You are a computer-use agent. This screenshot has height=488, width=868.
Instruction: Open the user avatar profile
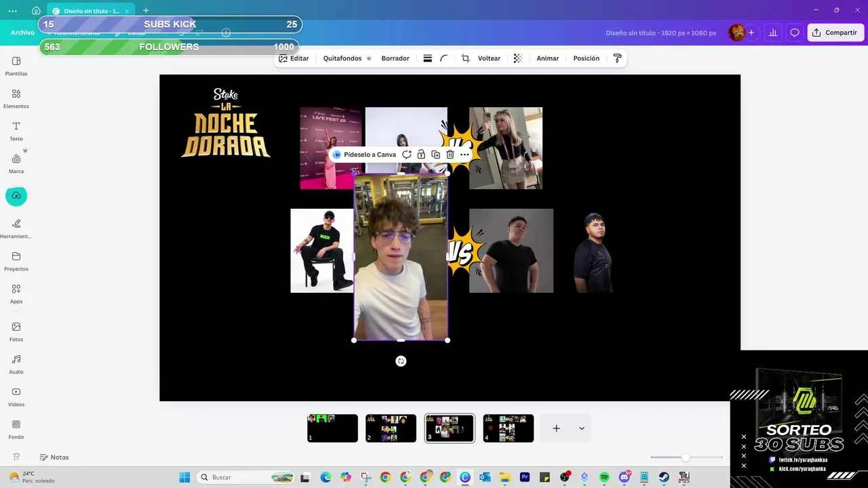[x=736, y=33]
